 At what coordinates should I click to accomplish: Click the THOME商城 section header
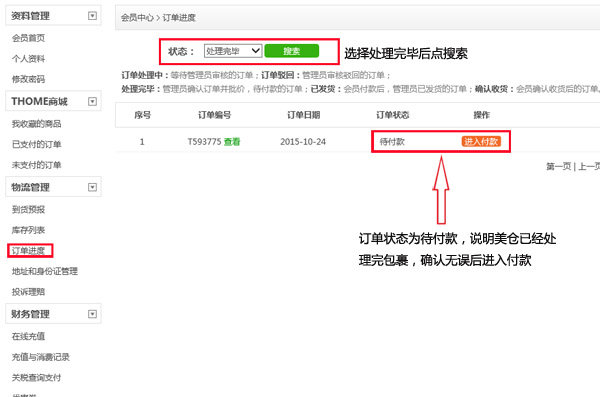(x=53, y=101)
